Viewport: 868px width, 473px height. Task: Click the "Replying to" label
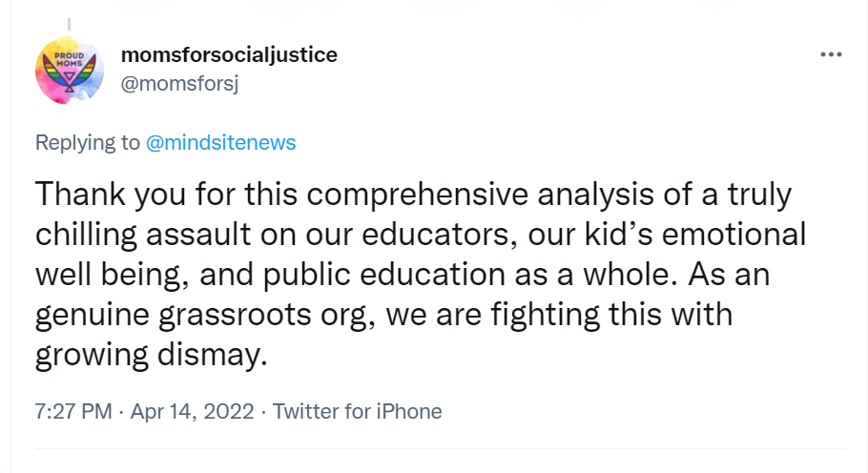pyautogui.click(x=88, y=143)
